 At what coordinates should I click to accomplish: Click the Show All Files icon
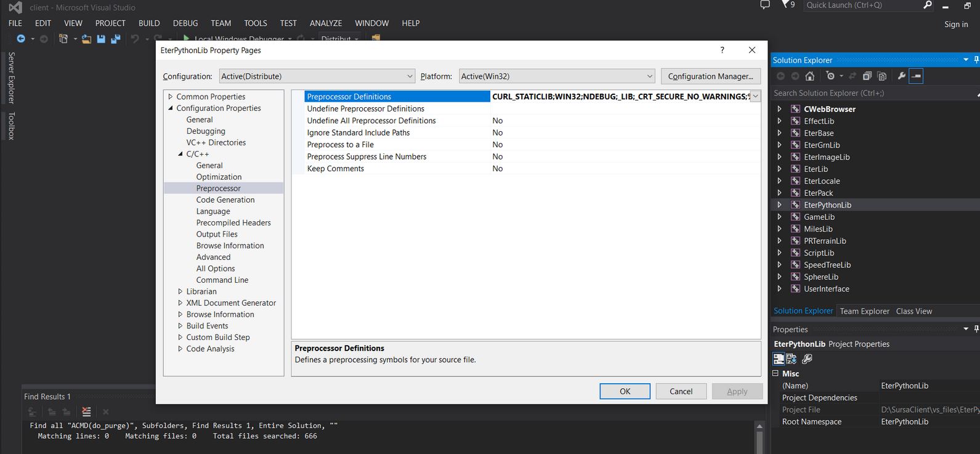882,76
